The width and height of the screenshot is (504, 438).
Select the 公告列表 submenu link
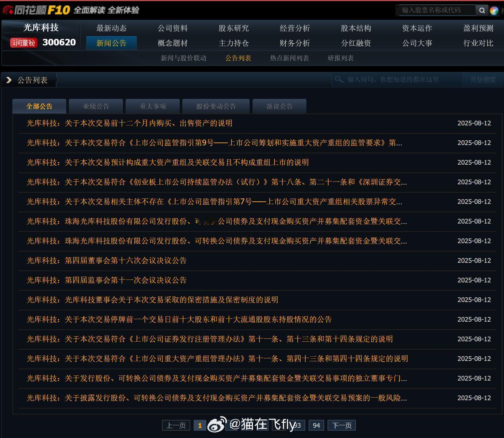tap(238, 58)
